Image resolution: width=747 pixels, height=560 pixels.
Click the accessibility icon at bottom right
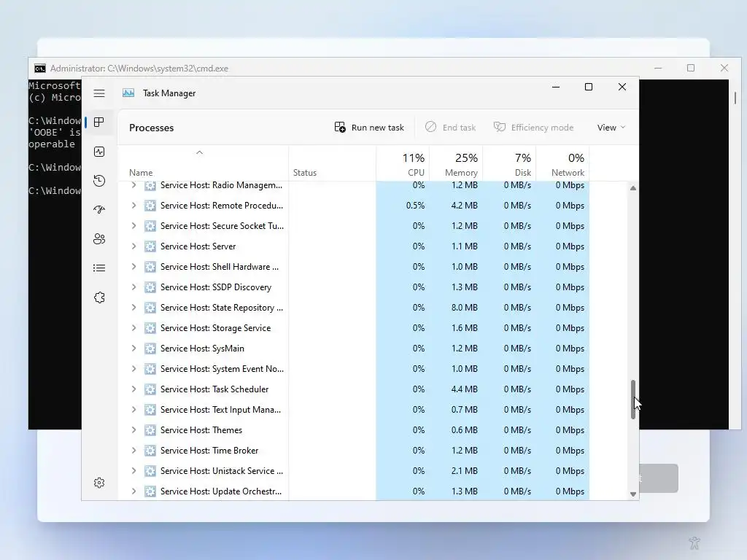(x=694, y=542)
